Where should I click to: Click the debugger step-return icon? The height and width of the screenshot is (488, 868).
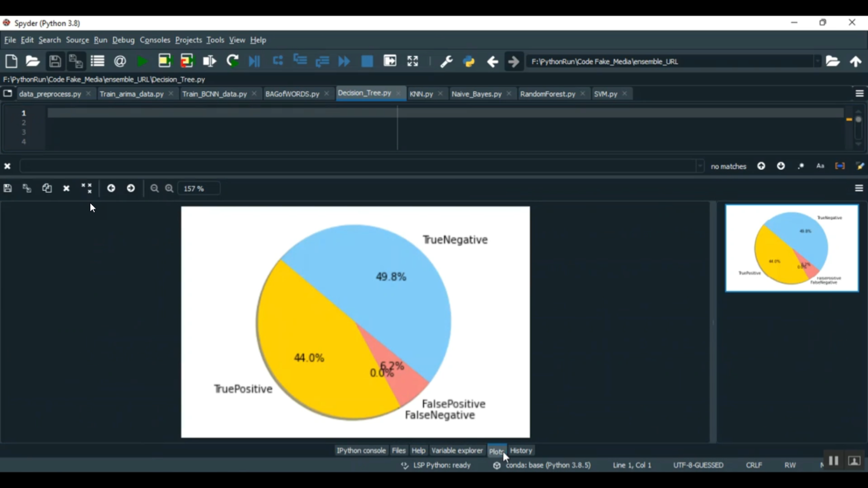tap(322, 61)
